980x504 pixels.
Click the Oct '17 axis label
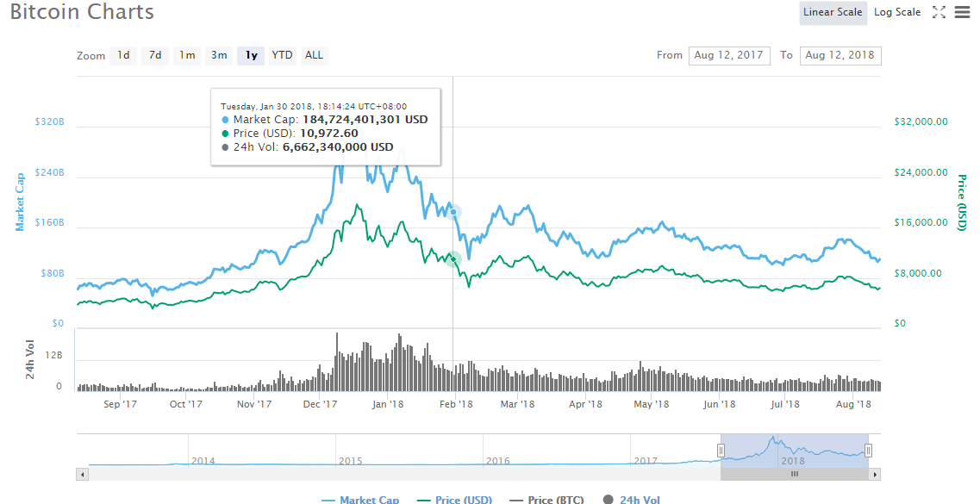point(186,404)
